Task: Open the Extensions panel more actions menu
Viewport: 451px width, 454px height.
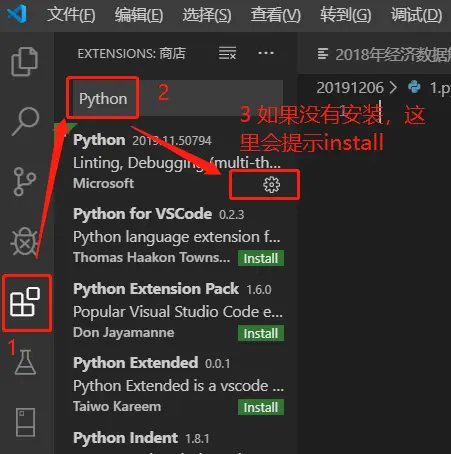Action: click(266, 53)
